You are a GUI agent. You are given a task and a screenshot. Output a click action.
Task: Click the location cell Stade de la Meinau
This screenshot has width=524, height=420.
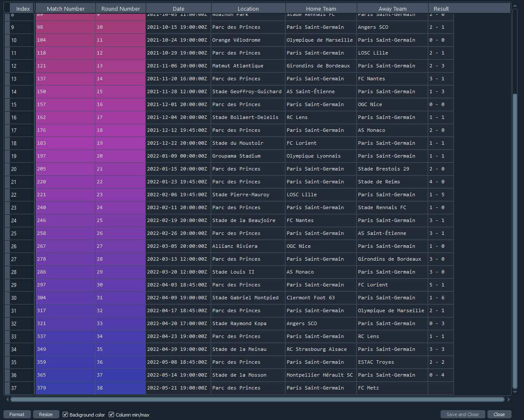pos(248,349)
